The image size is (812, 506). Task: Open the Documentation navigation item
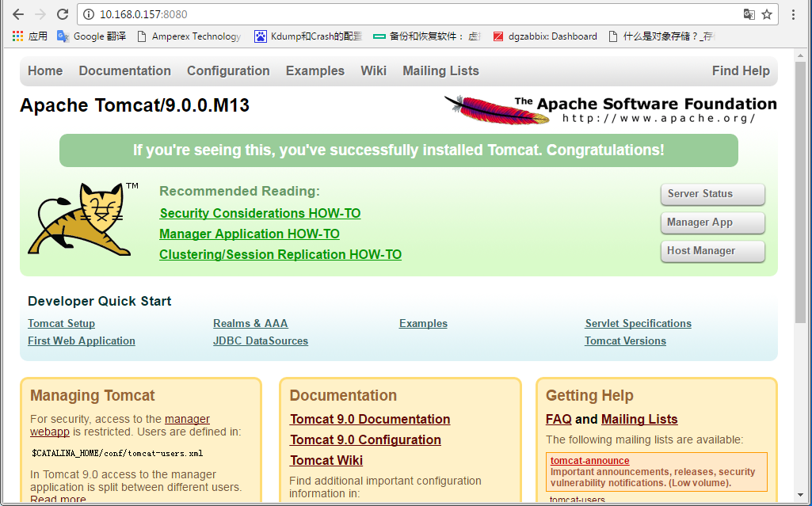point(124,70)
